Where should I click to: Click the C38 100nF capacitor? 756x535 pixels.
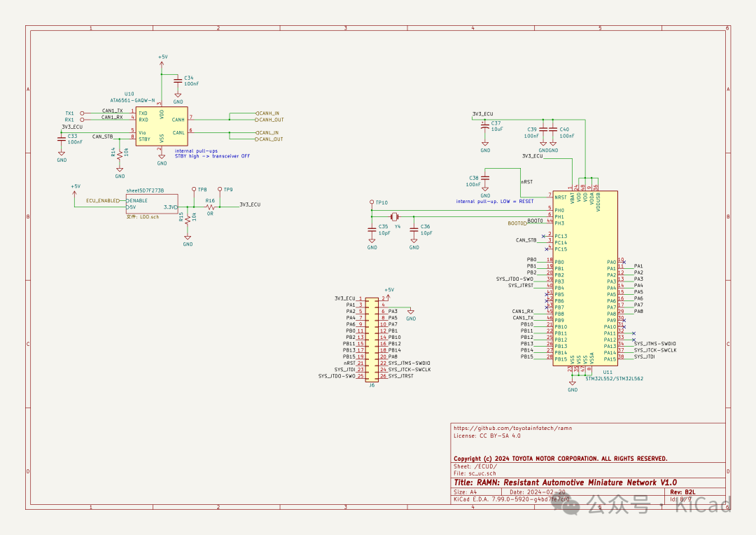[x=485, y=178]
